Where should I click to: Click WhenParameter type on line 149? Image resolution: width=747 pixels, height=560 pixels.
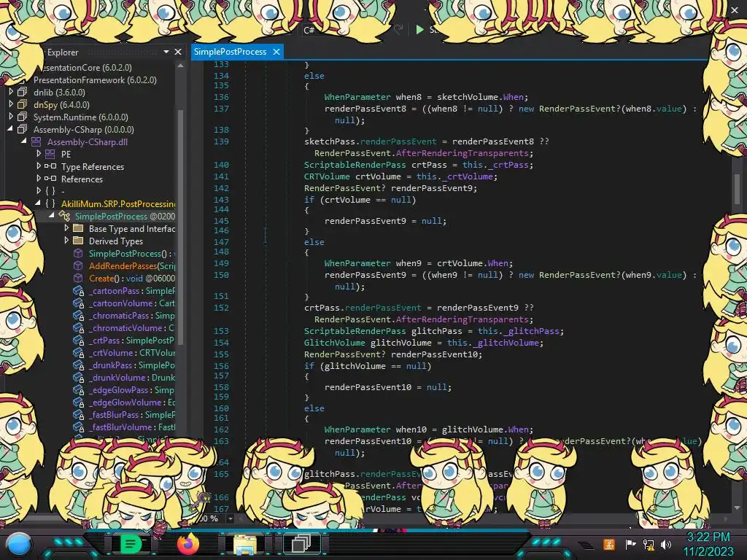[357, 262]
